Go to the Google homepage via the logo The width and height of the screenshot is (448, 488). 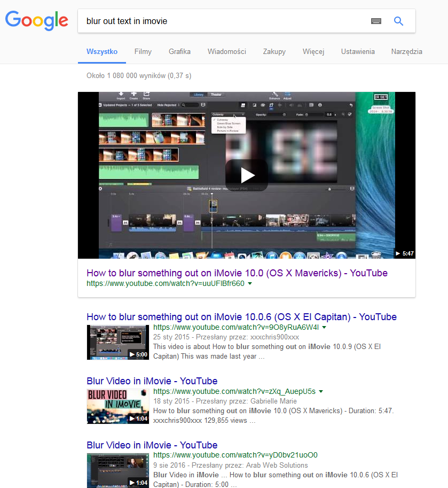(x=37, y=20)
